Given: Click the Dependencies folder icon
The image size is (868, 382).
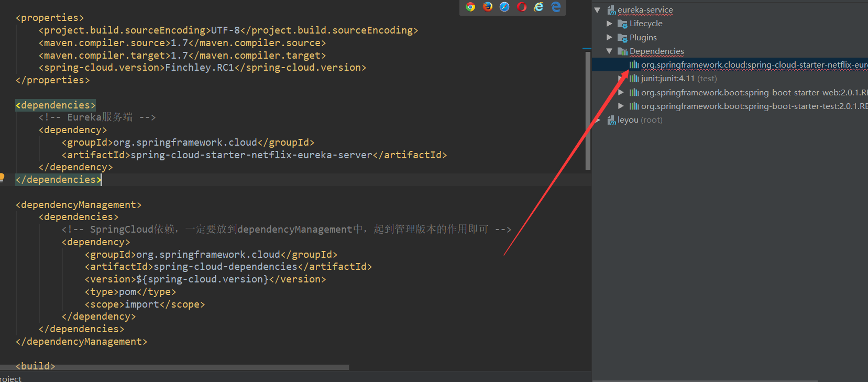Looking at the screenshot, I should [622, 51].
